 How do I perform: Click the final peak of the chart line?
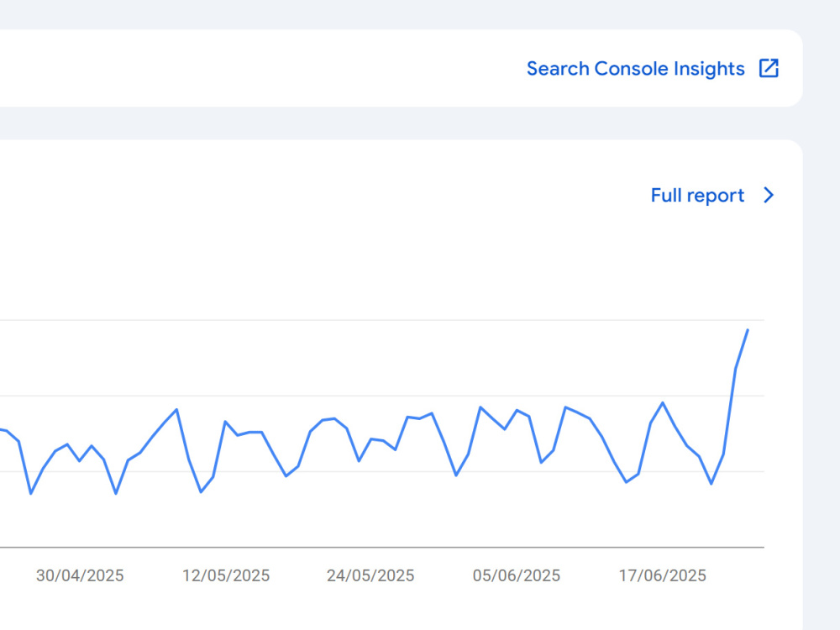(x=748, y=330)
